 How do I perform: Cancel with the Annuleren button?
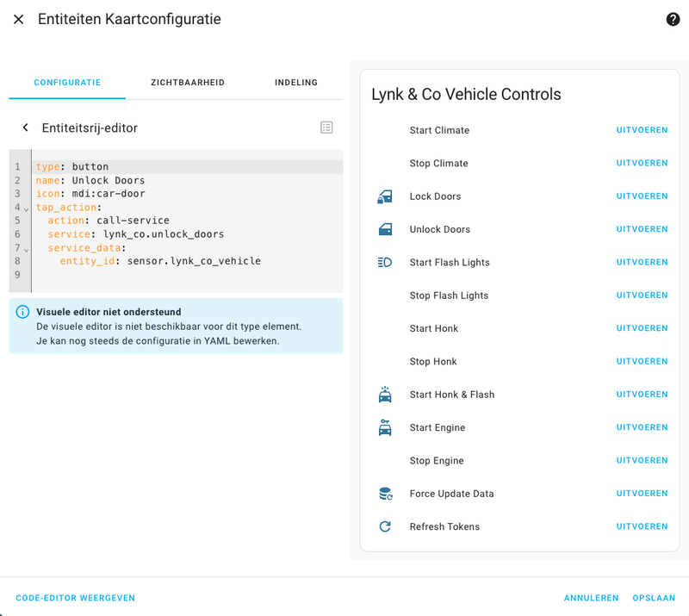[591, 598]
